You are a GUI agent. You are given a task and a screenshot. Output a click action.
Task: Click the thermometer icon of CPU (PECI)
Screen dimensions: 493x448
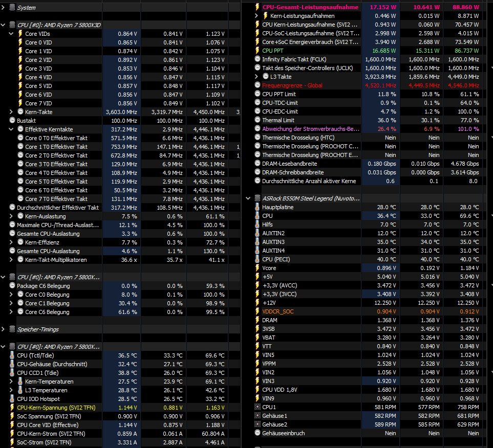257,259
